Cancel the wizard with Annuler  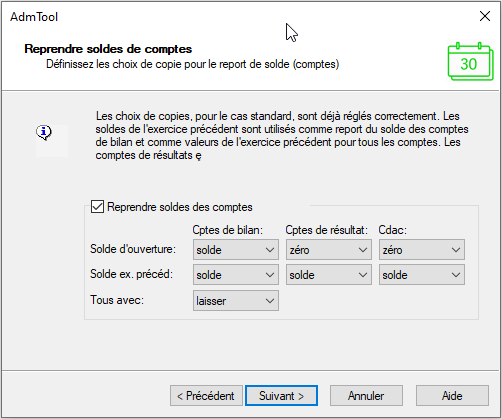click(x=366, y=396)
